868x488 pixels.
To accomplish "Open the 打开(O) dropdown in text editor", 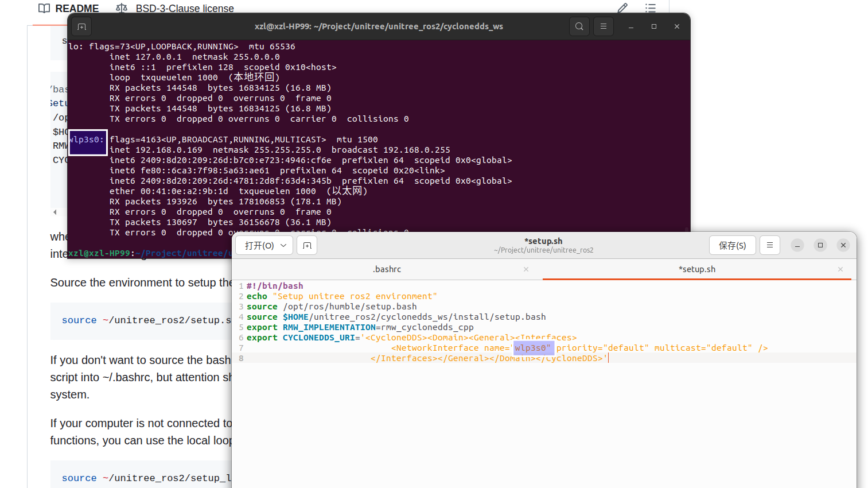I will coord(265,245).
